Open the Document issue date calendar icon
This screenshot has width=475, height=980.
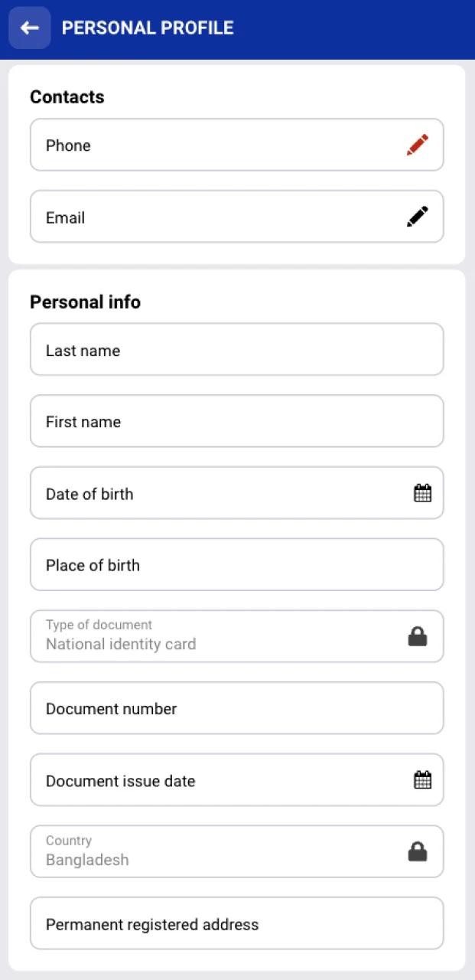pyautogui.click(x=422, y=780)
